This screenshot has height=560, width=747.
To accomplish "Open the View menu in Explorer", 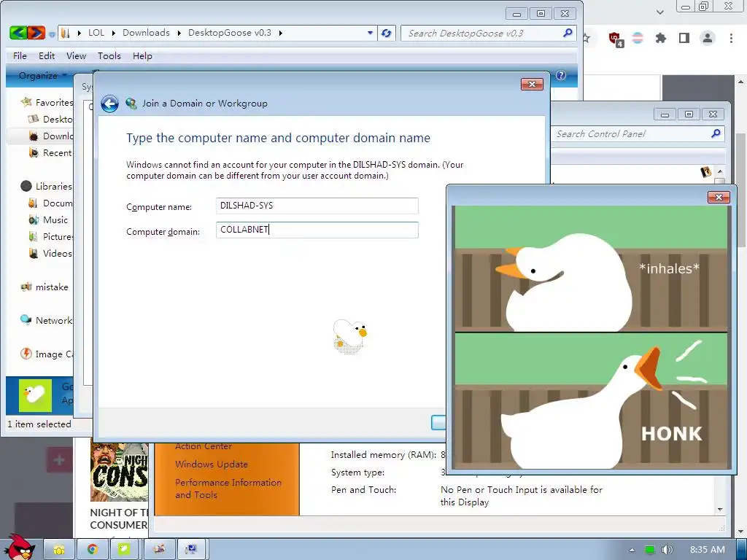I will [76, 55].
